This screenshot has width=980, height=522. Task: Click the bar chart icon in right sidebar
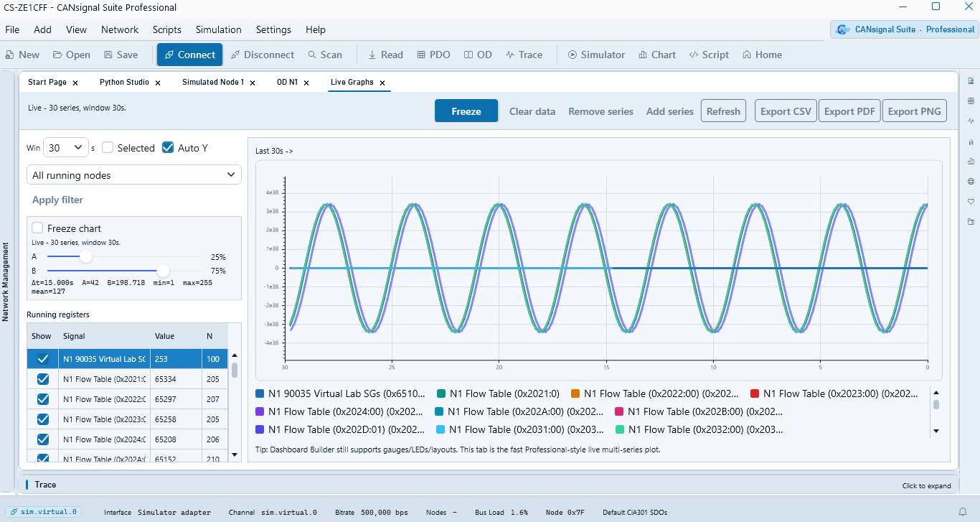coord(971,161)
